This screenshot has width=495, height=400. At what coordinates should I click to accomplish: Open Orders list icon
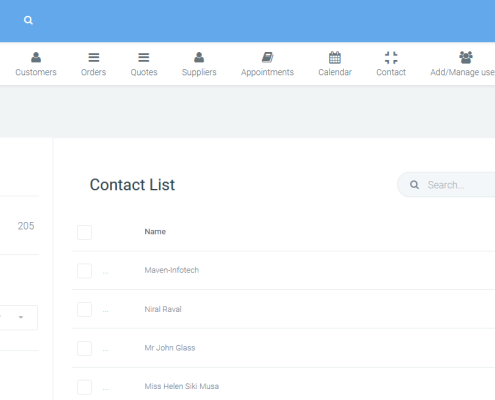[x=94, y=57]
